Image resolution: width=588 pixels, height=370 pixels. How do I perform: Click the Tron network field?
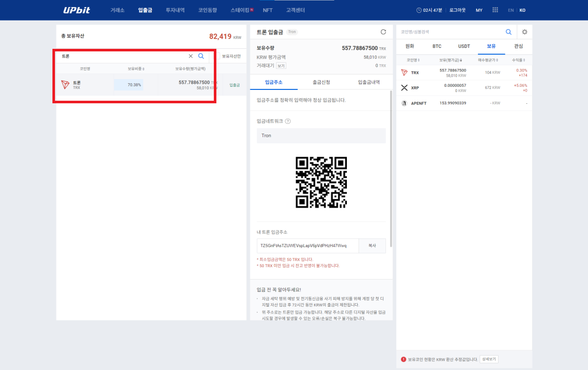[x=321, y=136]
